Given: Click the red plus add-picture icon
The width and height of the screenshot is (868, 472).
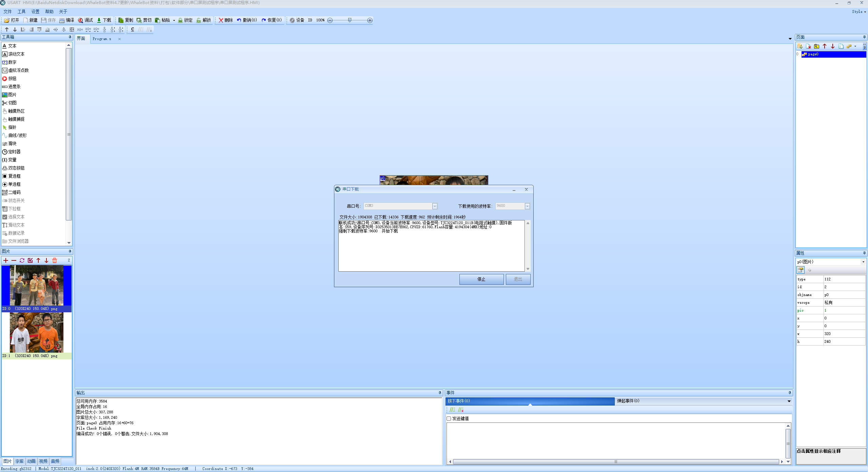Looking at the screenshot, I should click(x=6, y=260).
